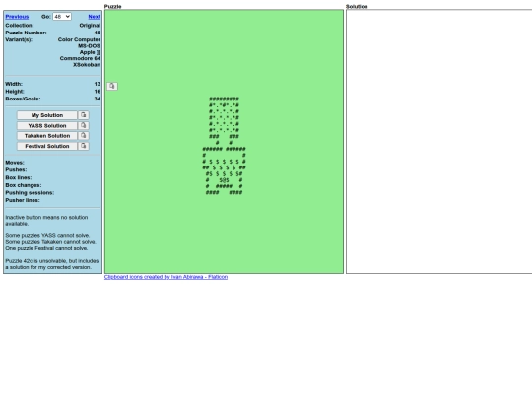This screenshot has width=532, height=399.
Task: Go to the Next puzzle
Action: [94, 17]
